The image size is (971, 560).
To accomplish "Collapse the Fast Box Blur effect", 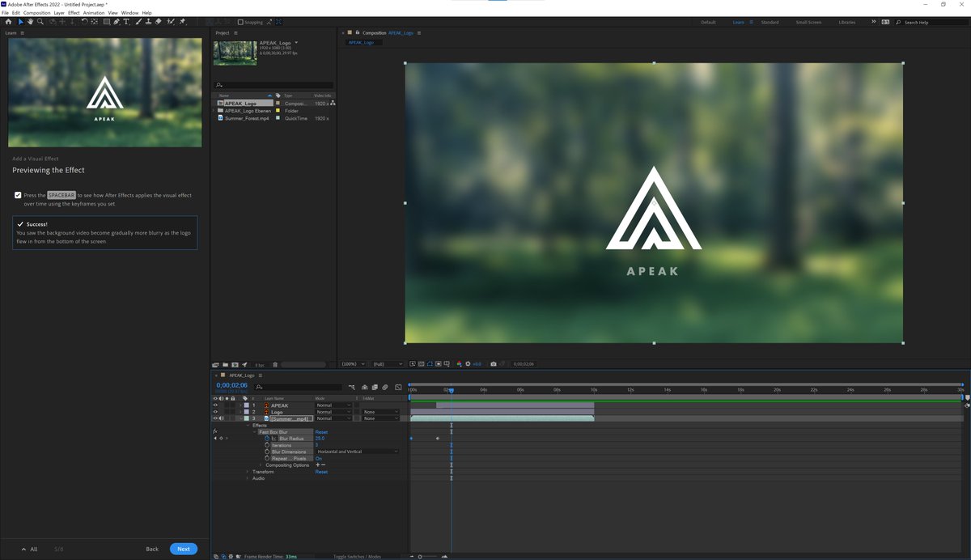I will (254, 432).
